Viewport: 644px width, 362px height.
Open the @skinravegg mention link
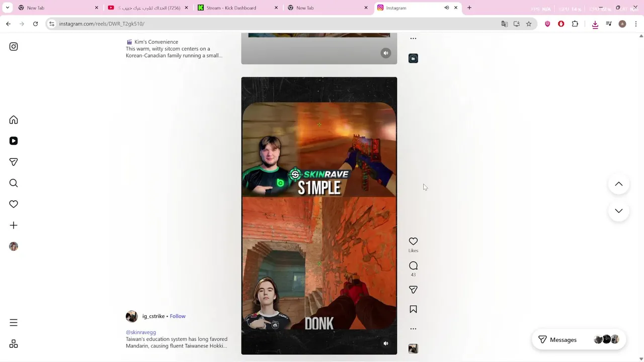pos(141,332)
